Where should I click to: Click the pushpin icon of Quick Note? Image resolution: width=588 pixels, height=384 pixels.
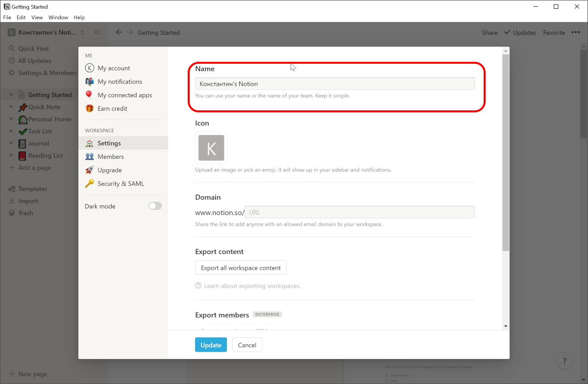pyautogui.click(x=23, y=107)
